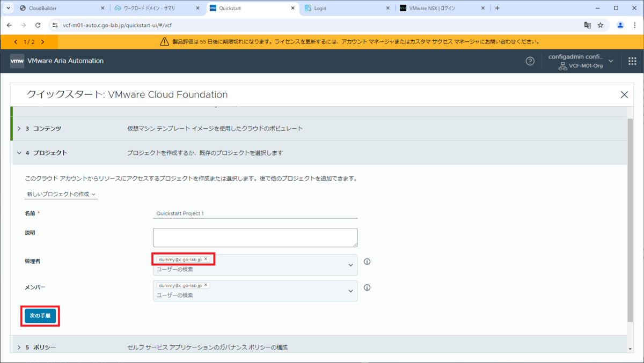
Task: Show info tooltip for the 管理者 field
Action: coord(368,262)
